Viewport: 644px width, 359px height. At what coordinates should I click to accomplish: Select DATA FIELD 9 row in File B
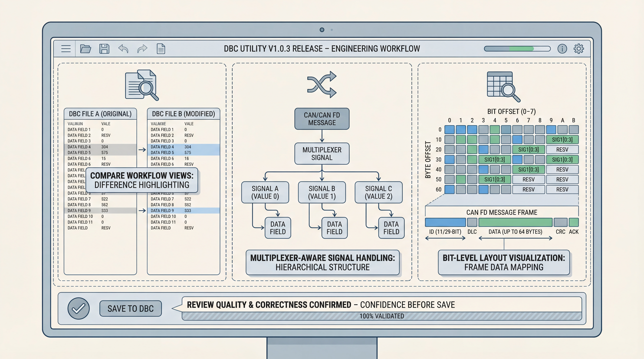click(183, 210)
